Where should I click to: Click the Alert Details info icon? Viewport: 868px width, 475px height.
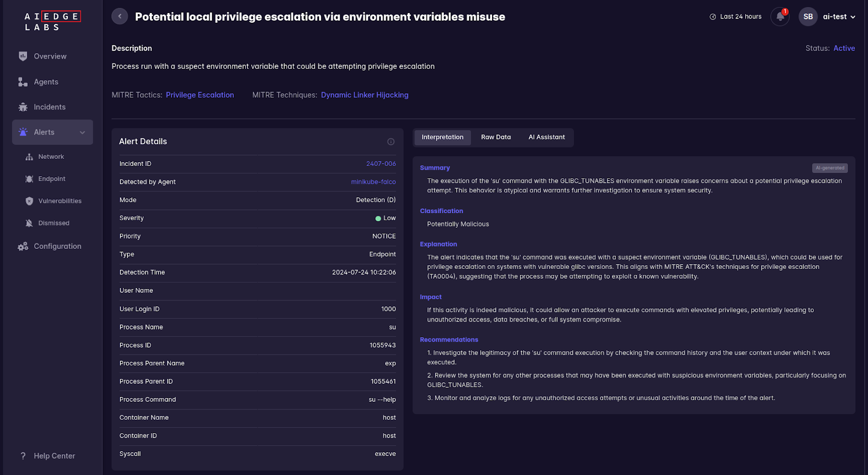pos(391,142)
